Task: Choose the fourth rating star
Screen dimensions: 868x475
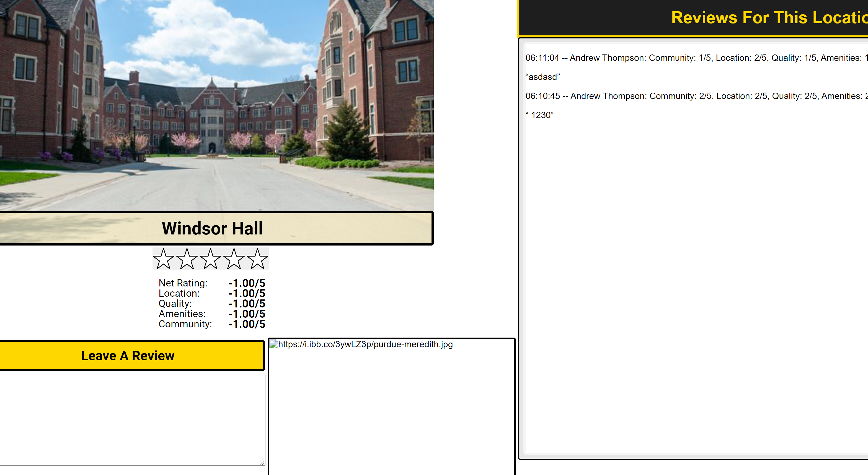Action: click(234, 259)
